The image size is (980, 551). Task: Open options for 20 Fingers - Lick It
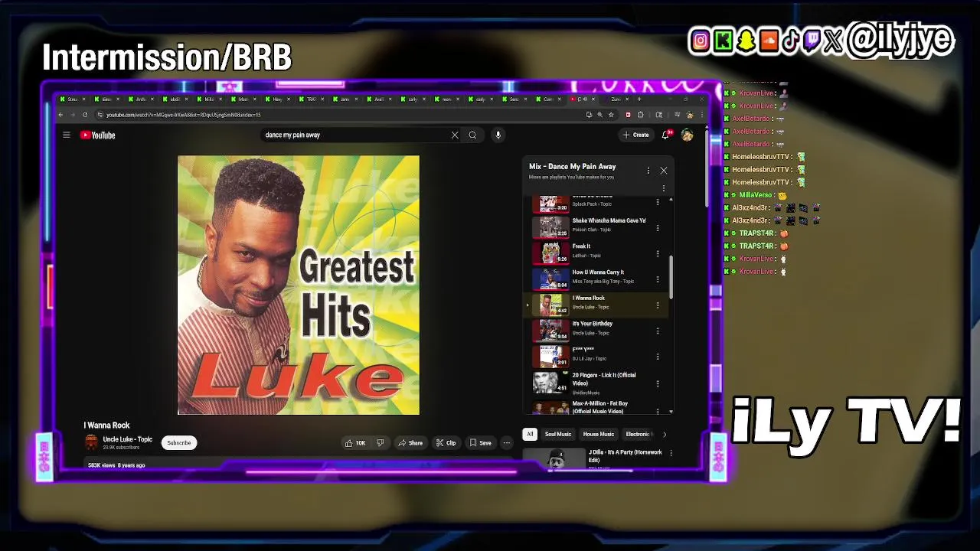click(x=658, y=383)
